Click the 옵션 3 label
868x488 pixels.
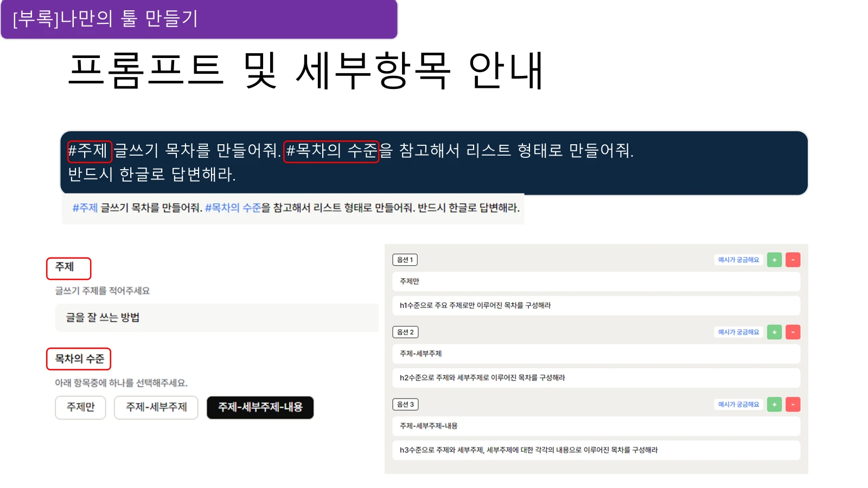(405, 404)
